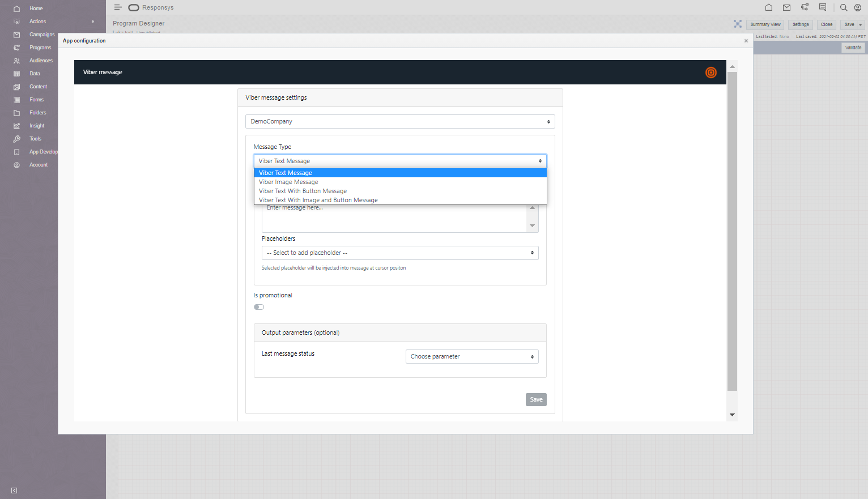Viewport: 868px width, 499px height.
Task: Open the Tools wrench icon in the sidebar
Action: coord(16,139)
